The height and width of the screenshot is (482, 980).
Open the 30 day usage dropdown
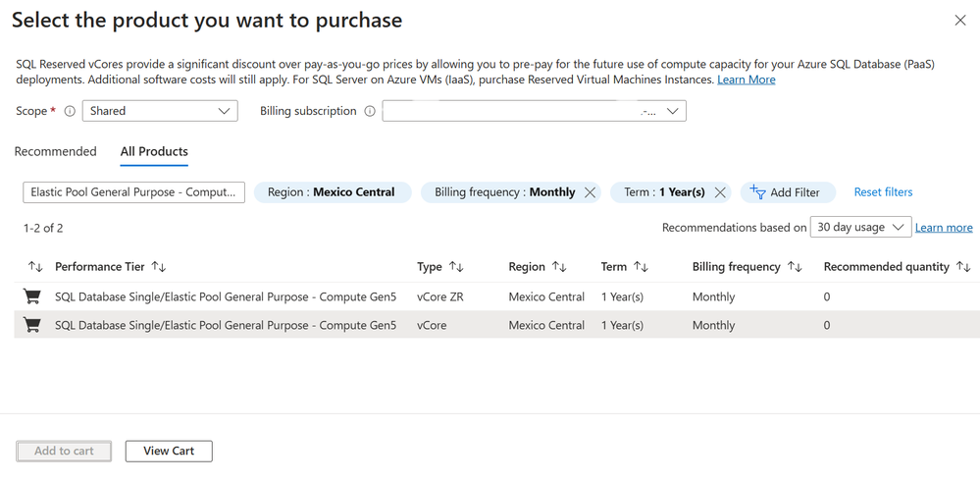click(861, 228)
